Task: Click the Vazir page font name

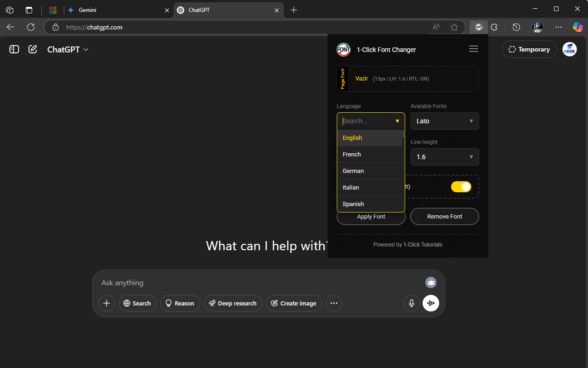Action: (x=362, y=79)
